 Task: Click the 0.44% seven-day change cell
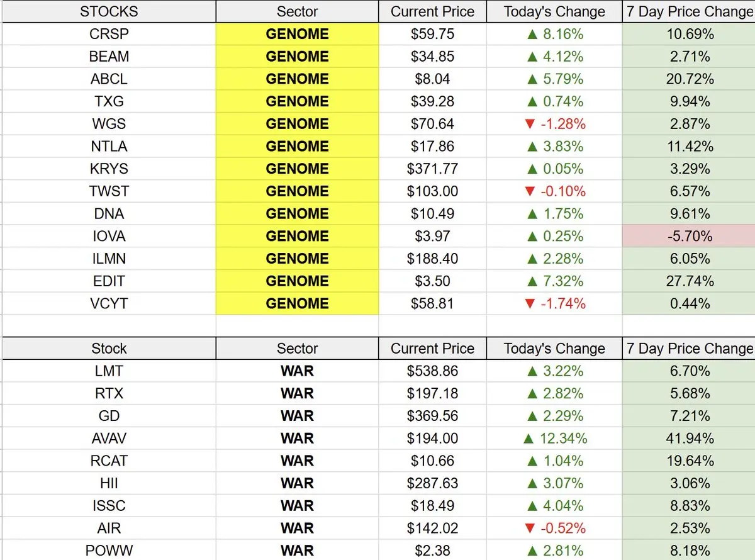click(x=689, y=304)
